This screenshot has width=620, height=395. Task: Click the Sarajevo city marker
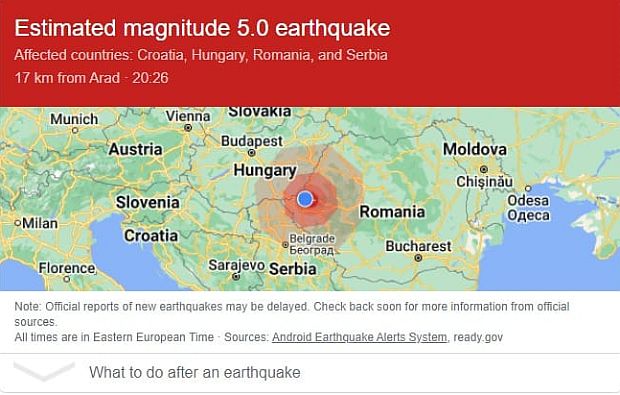pos(236,276)
